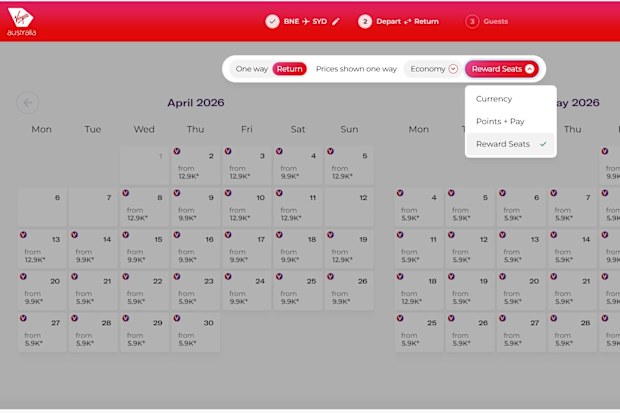Click the Economy dropdown chevron icon
The height and width of the screenshot is (413, 620).
point(453,69)
